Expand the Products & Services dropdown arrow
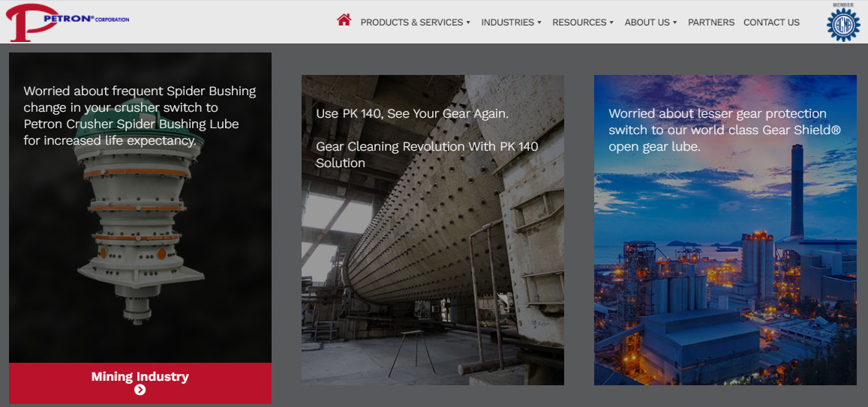This screenshot has width=868, height=407. tap(468, 22)
